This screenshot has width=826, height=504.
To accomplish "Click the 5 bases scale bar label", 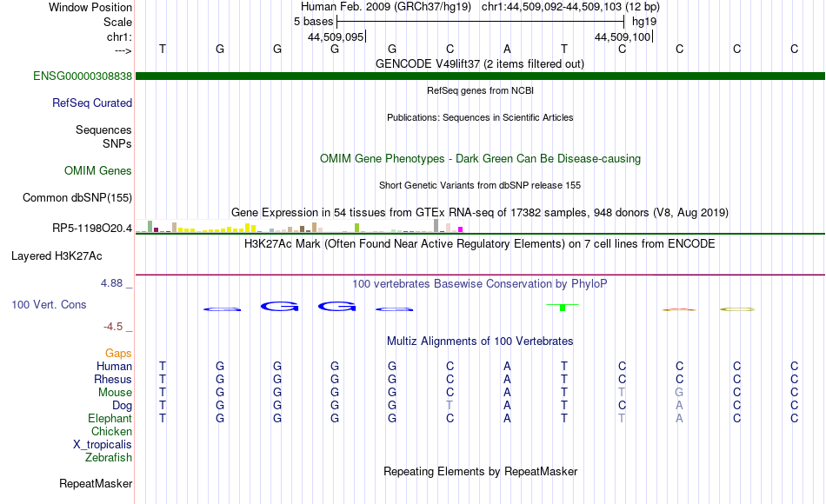I will pos(313,22).
